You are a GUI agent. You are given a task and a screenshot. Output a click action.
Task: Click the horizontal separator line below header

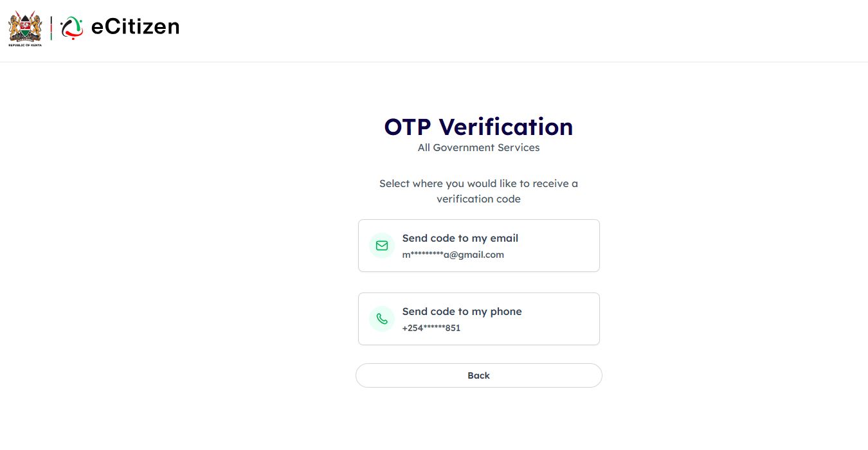pyautogui.click(x=434, y=62)
